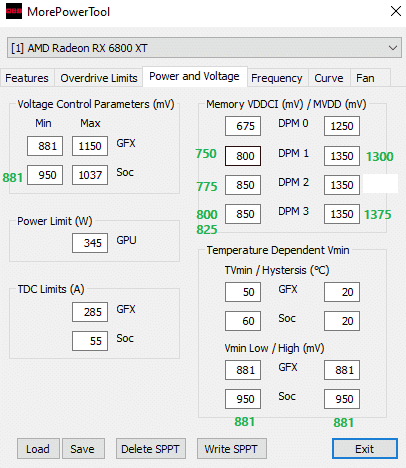Click the Max column label
The image size is (406, 468).
tap(90, 123)
